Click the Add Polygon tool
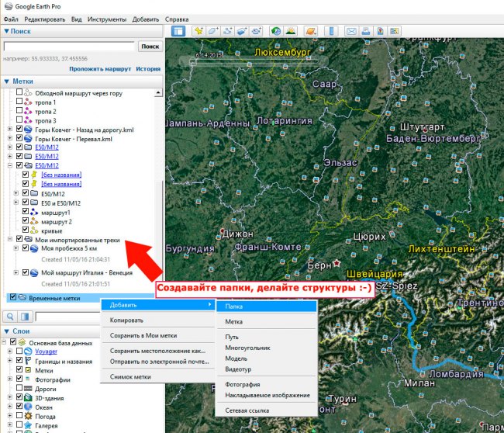The width and height of the screenshot is (504, 433). tap(213, 31)
